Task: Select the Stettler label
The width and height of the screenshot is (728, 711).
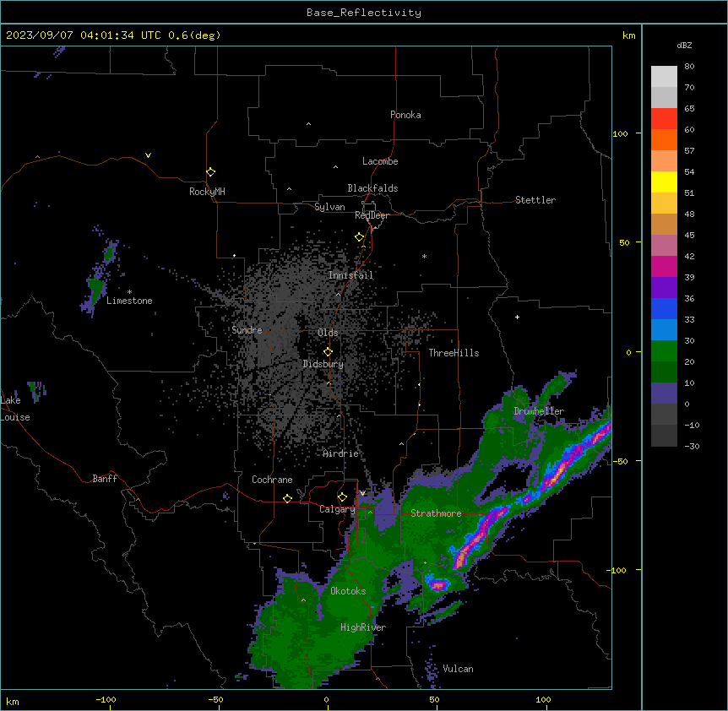Action: tap(535, 200)
